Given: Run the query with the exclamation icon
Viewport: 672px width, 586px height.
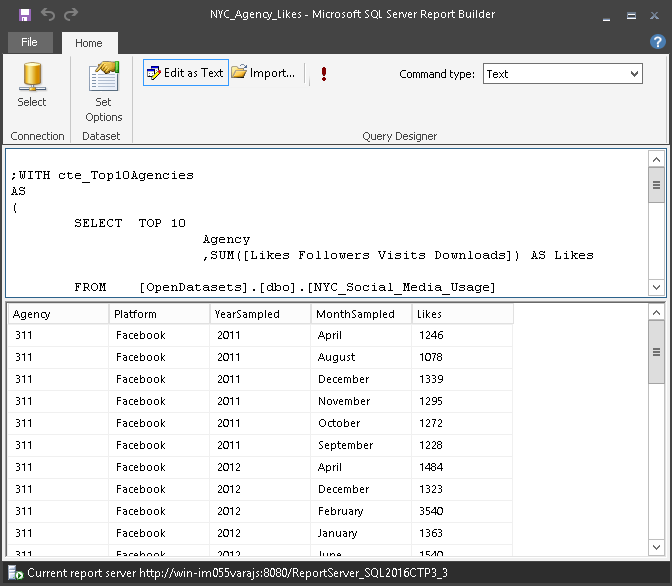Looking at the screenshot, I should (324, 74).
